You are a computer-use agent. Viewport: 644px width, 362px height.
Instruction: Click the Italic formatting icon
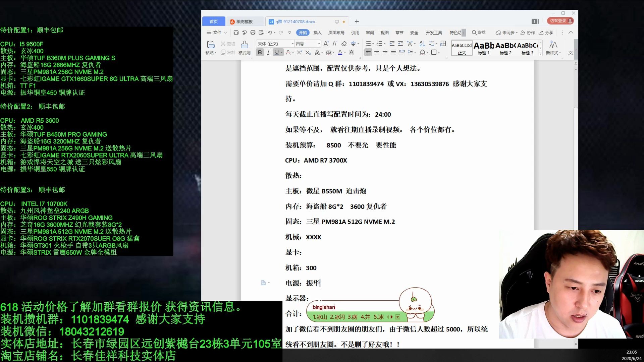pyautogui.click(x=268, y=53)
